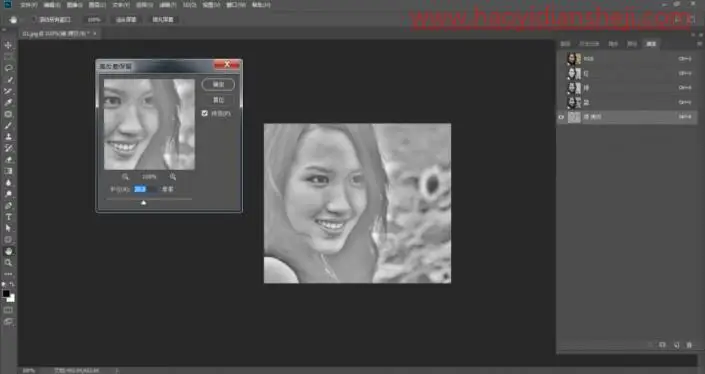Open the Layer (图层) menu

[x=97, y=5]
